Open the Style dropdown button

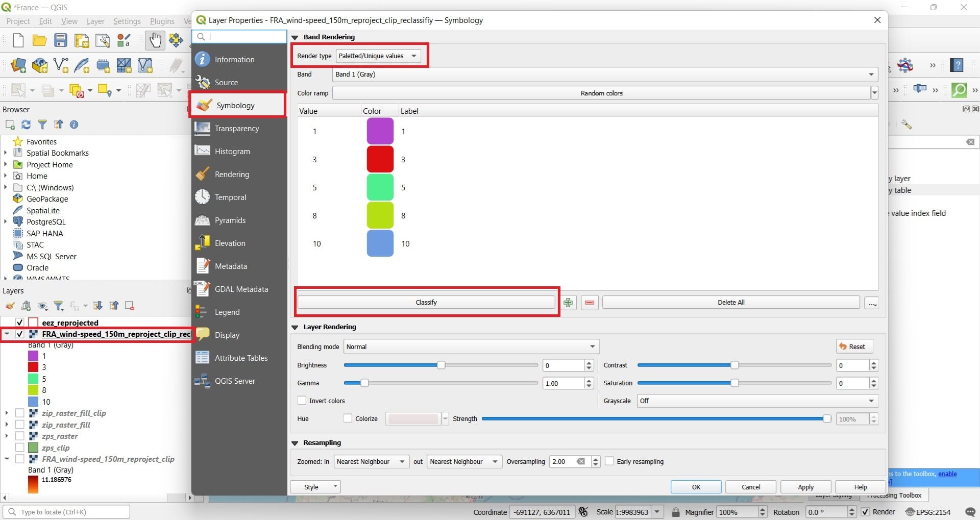tap(315, 487)
